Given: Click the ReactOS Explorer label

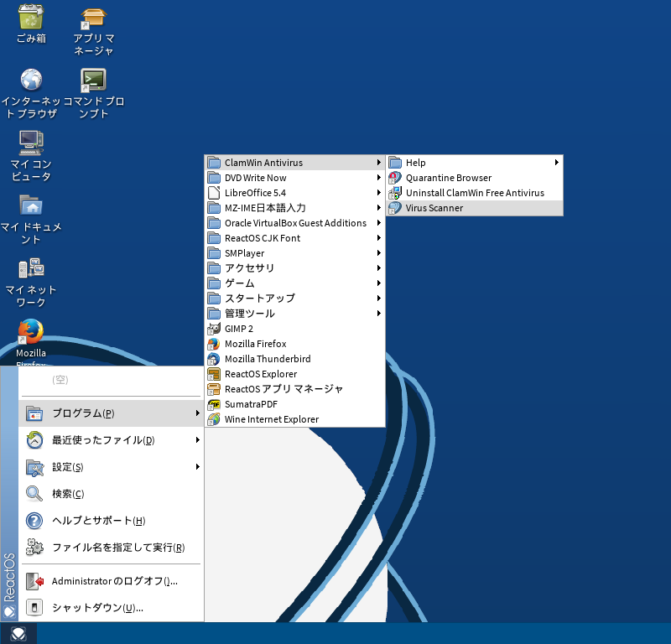Looking at the screenshot, I should click(x=261, y=374).
